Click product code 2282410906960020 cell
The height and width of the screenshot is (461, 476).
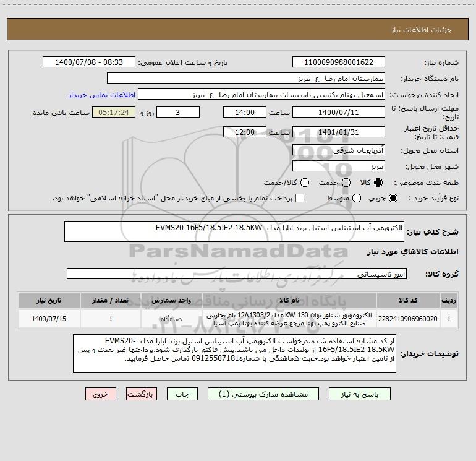coord(408,319)
